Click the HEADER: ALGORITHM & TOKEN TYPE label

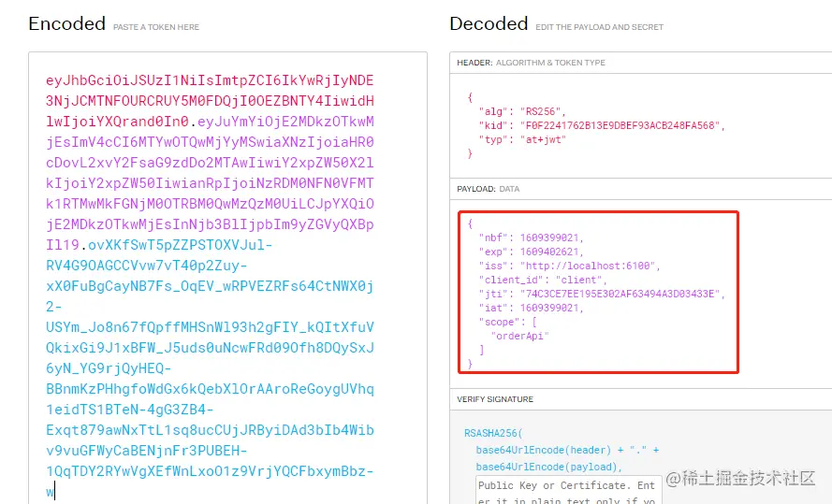[x=531, y=63]
